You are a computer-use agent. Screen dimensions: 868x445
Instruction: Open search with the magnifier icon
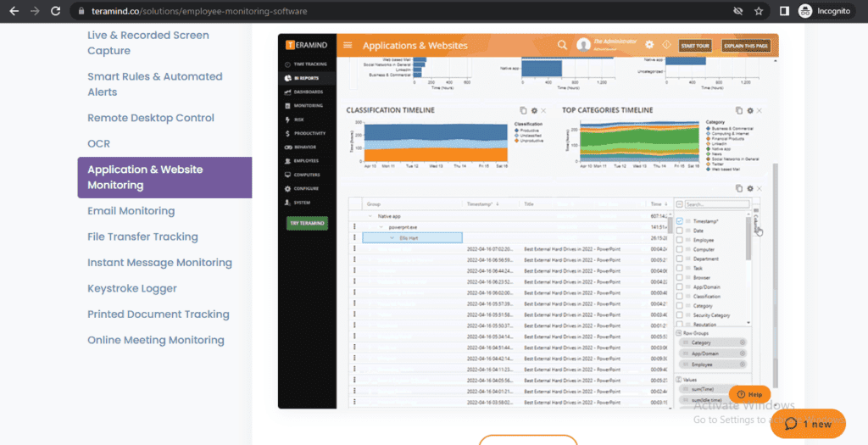click(x=562, y=45)
